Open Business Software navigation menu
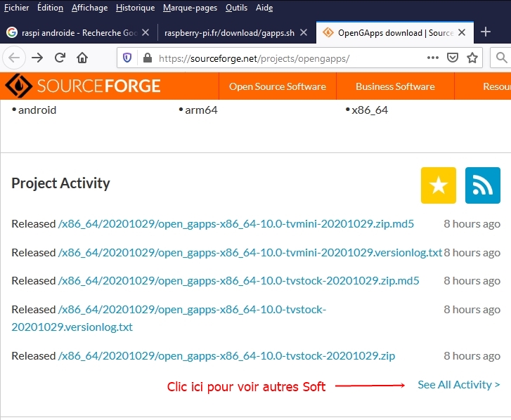This screenshot has height=420, width=511. (395, 86)
